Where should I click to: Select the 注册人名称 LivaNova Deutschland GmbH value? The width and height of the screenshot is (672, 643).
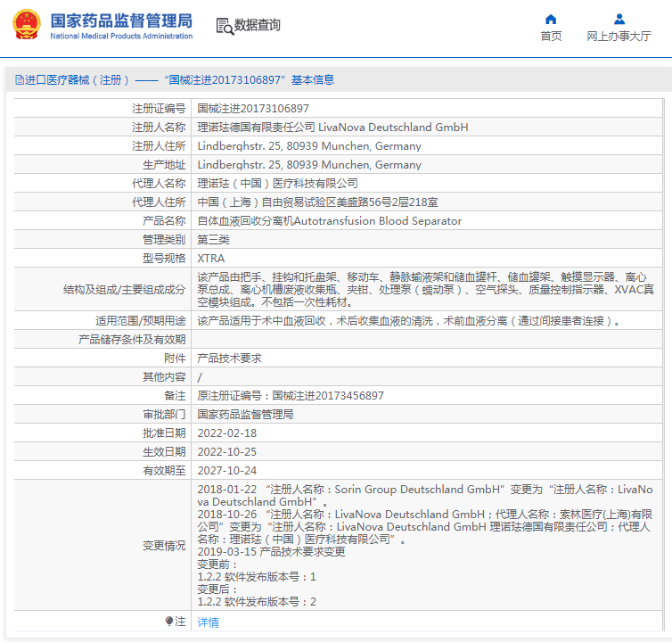[x=332, y=128]
